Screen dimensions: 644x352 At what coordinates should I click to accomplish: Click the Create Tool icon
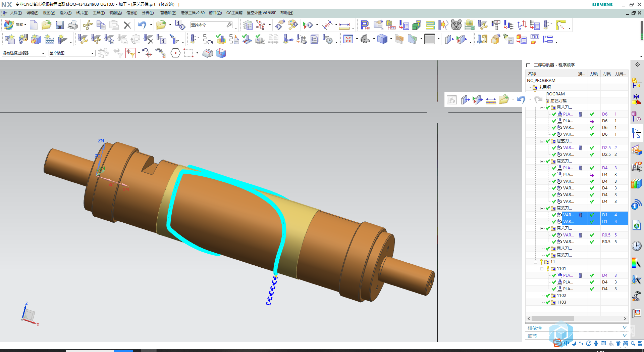pos(23,39)
